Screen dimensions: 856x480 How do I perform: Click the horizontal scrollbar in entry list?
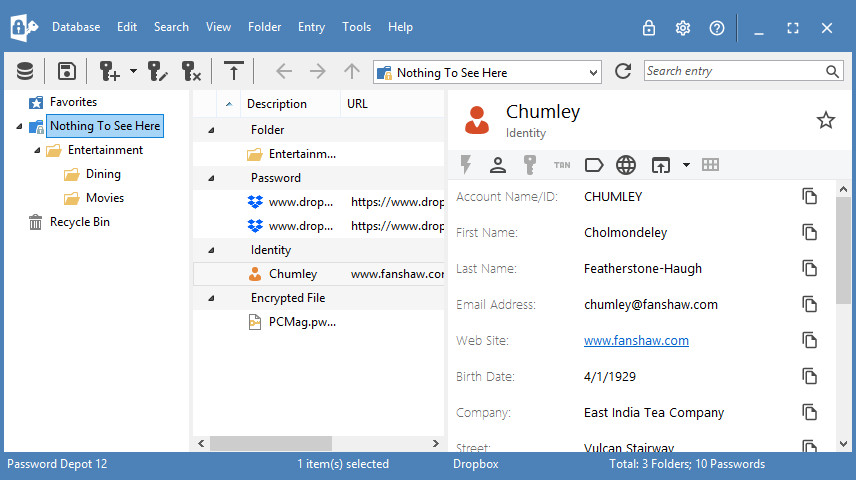click(x=271, y=443)
